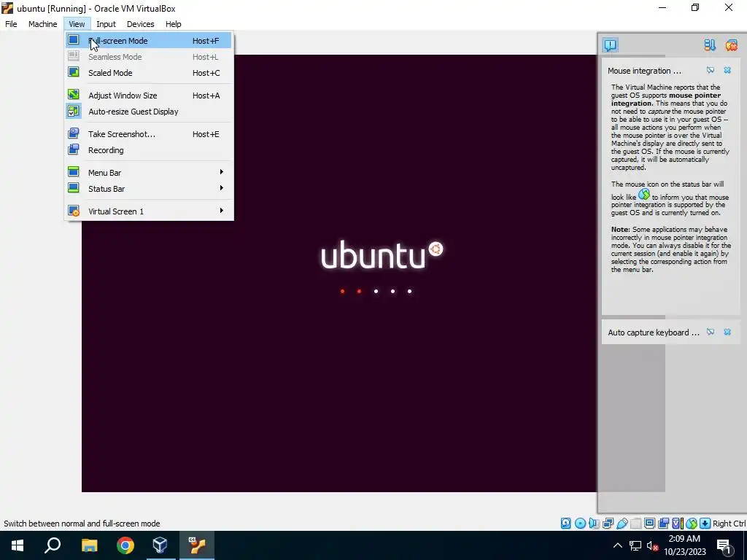The image size is (747, 560).
Task: Expand the Virtual Screen 1 submenu
Action: pos(148,211)
